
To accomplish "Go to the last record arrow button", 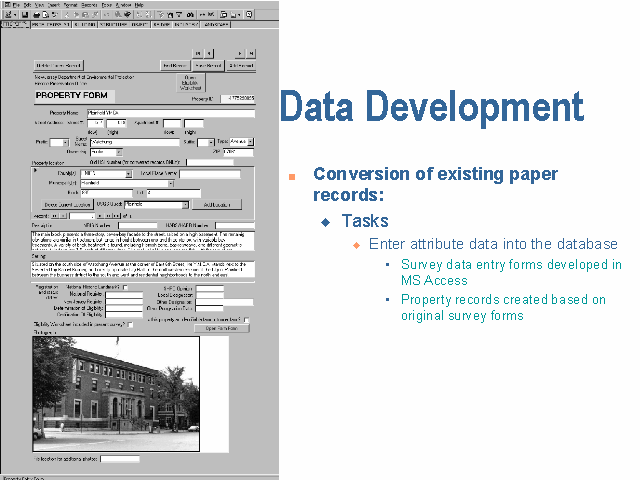I will click(251, 52).
